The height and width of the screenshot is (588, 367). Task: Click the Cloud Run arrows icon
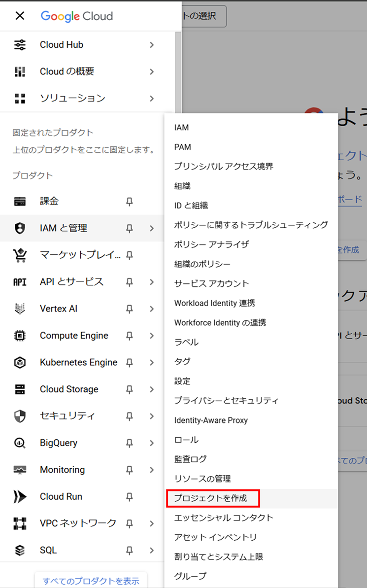20,496
